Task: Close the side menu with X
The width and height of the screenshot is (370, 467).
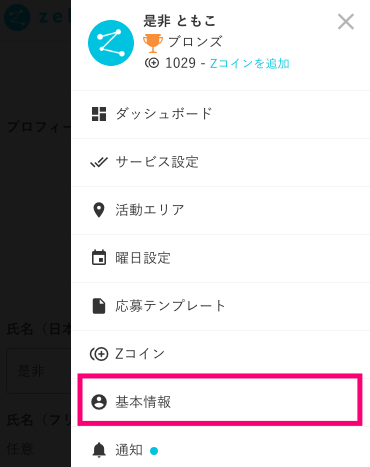Action: (346, 22)
